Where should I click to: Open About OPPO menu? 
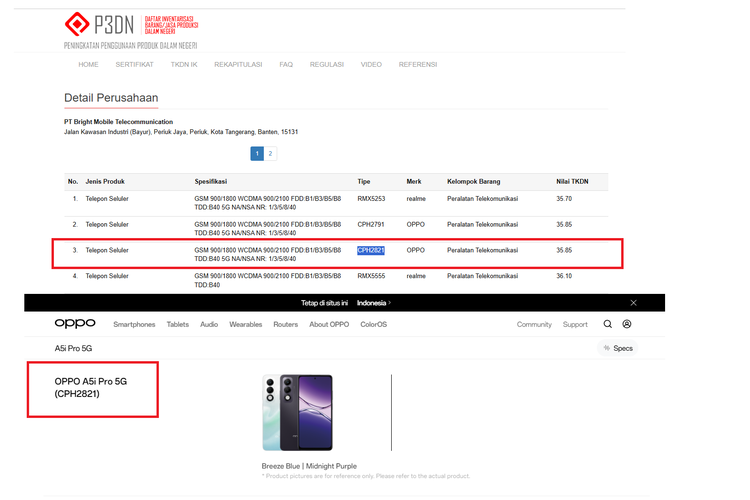[329, 324]
